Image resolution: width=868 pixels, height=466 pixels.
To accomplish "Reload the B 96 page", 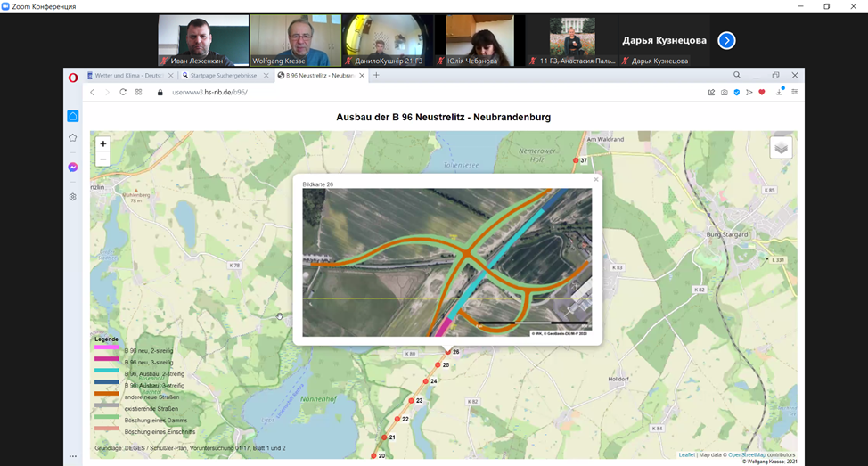I will pos(123,93).
